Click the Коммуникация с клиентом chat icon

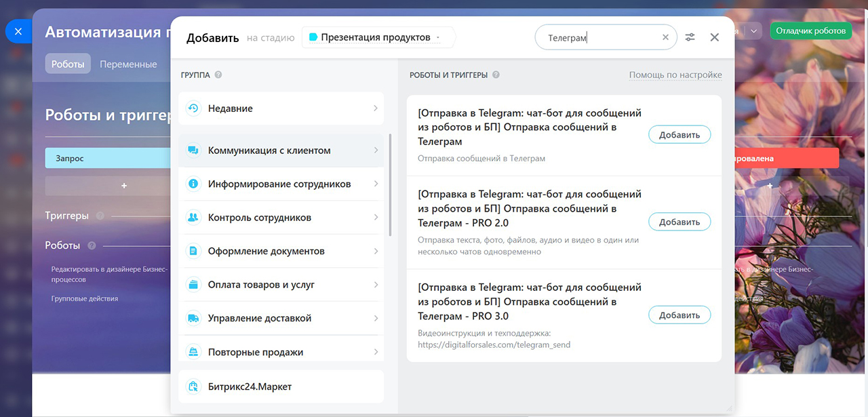tap(193, 151)
